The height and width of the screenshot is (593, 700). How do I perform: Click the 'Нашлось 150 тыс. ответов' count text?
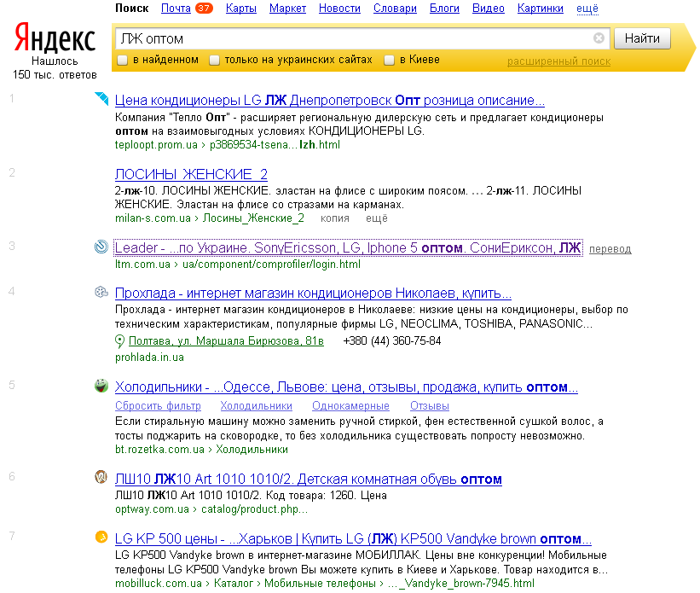pos(55,68)
